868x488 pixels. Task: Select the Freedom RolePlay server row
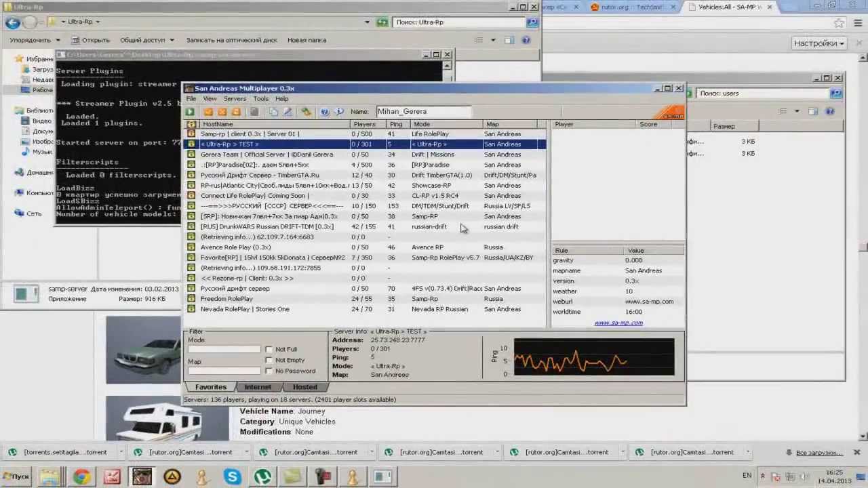coord(366,299)
